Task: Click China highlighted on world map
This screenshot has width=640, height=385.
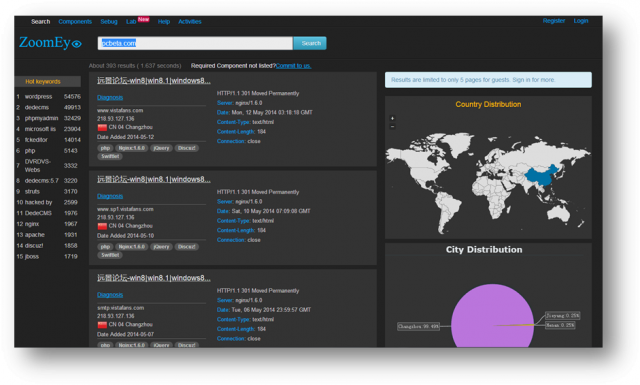Action: pyautogui.click(x=541, y=176)
